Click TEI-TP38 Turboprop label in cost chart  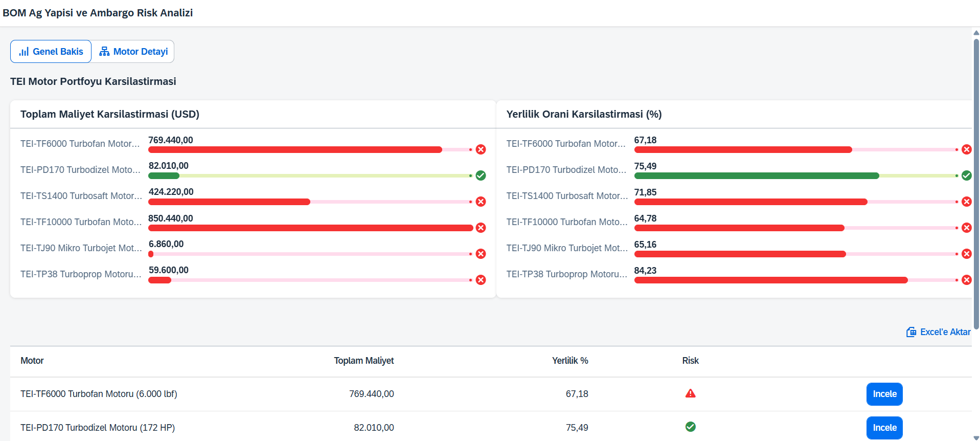(81, 274)
